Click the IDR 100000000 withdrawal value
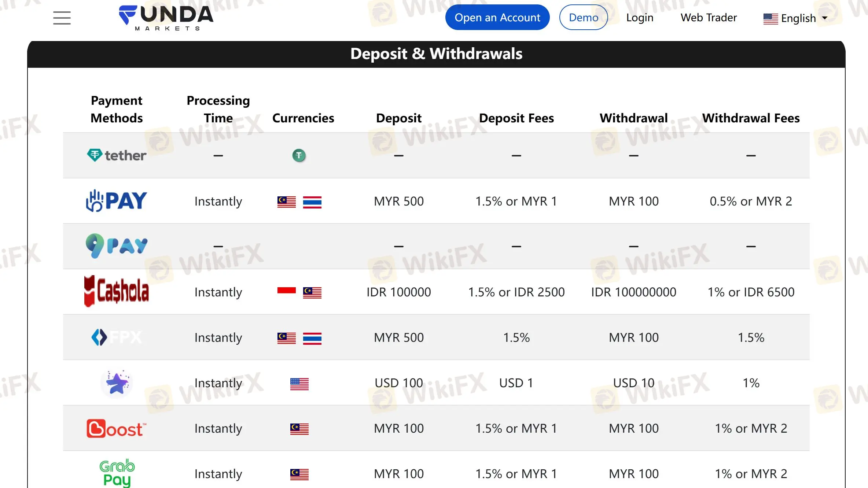The height and width of the screenshot is (488, 868). click(633, 292)
